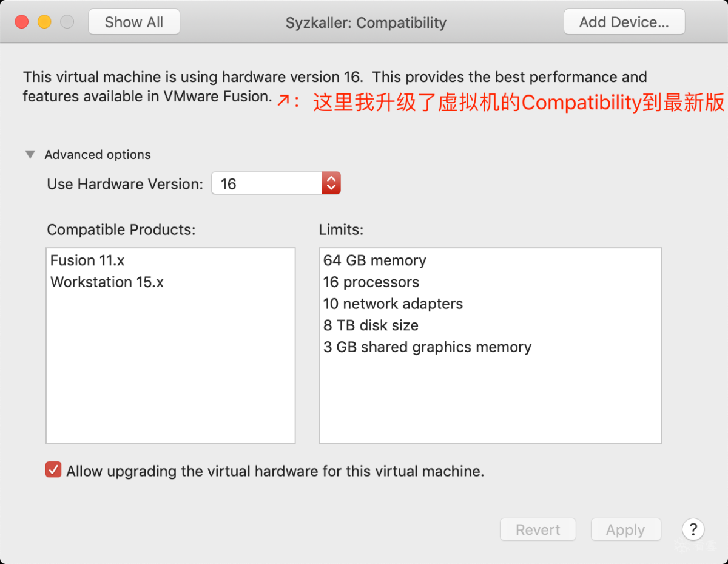Select the 64 GB memory limit entry

pos(374,260)
